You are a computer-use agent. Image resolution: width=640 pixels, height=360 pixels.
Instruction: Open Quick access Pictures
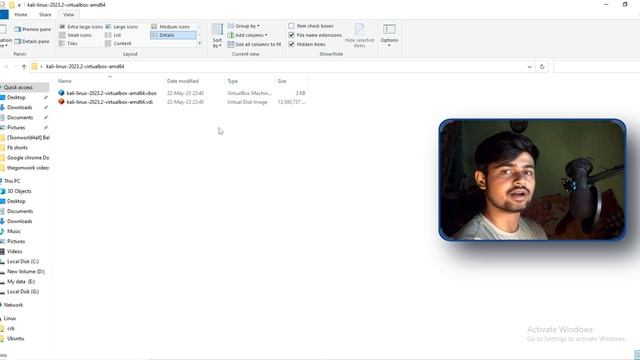[x=16, y=127]
